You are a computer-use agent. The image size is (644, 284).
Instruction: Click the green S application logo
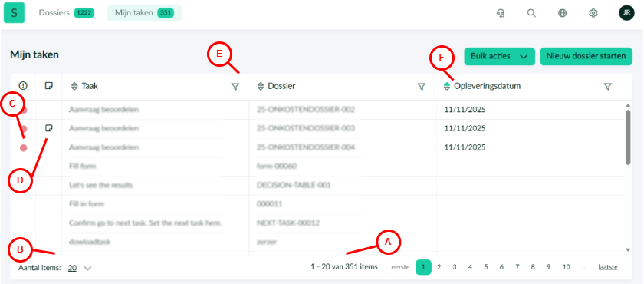[x=15, y=13]
